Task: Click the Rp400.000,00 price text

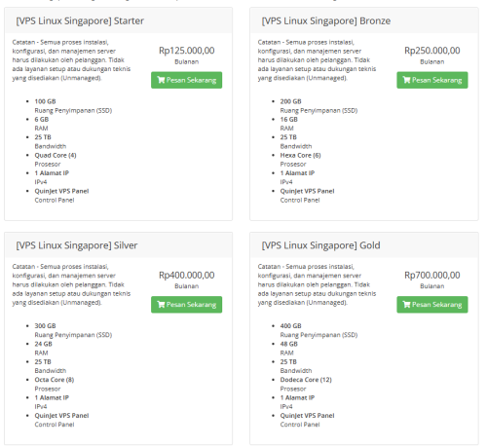Action: pyautogui.click(x=187, y=276)
